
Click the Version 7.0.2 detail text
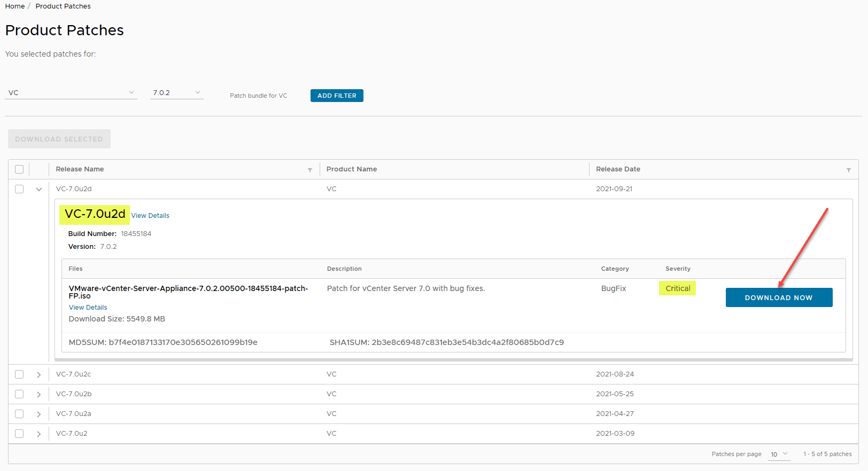(x=92, y=247)
